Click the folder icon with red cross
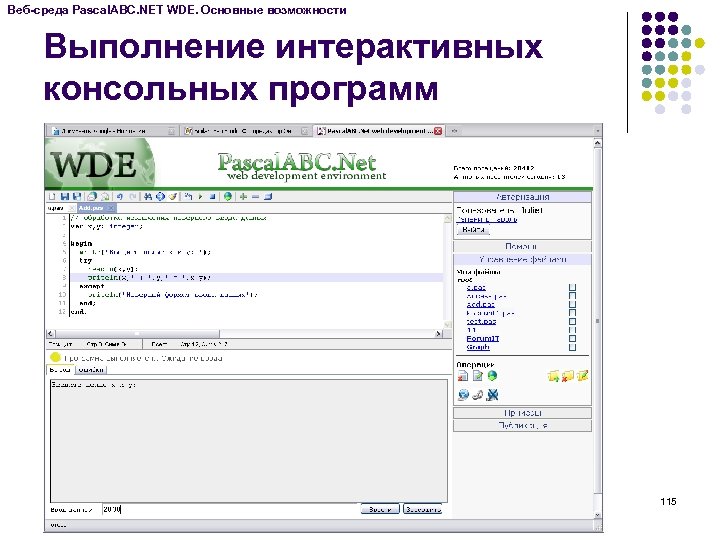The image size is (720, 540). (568, 376)
